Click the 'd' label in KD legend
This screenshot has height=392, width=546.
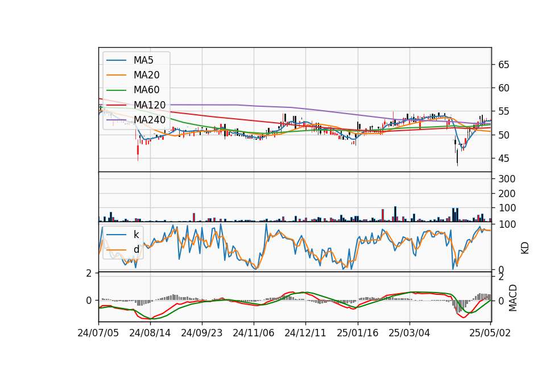click(136, 249)
